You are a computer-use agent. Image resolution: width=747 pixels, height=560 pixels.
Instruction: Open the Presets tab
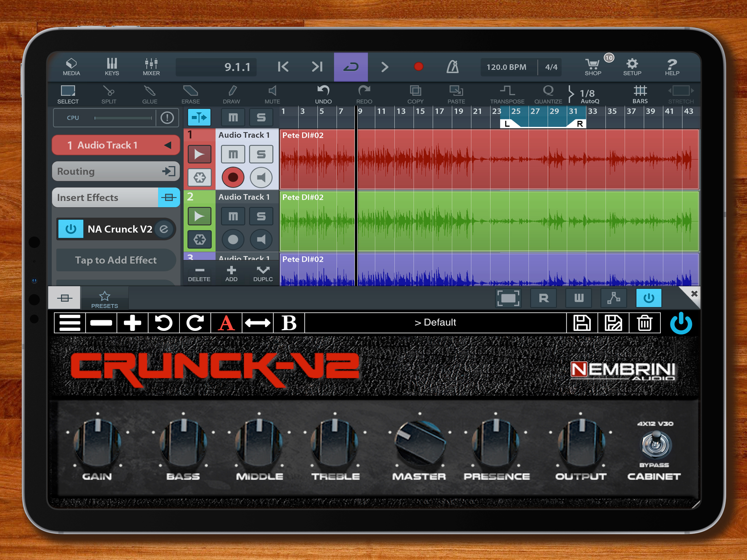105,299
